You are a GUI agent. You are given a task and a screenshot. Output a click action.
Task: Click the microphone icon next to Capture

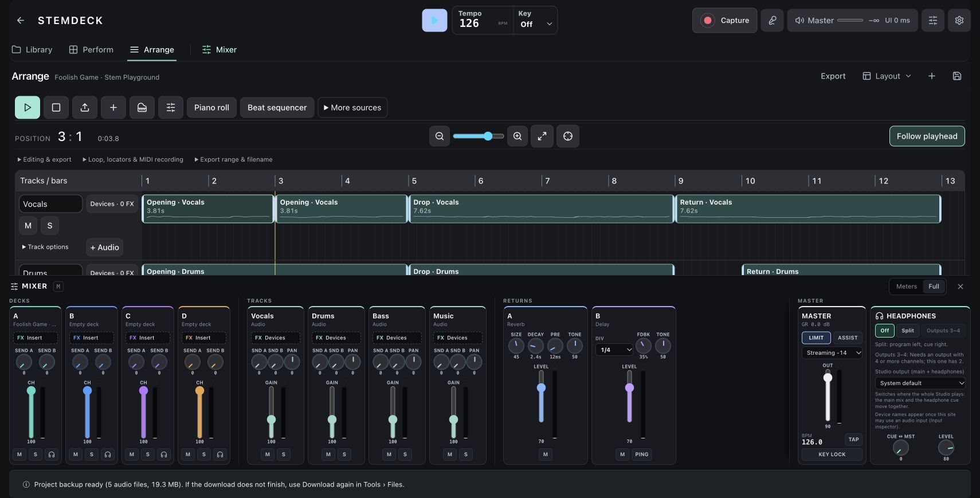(772, 21)
